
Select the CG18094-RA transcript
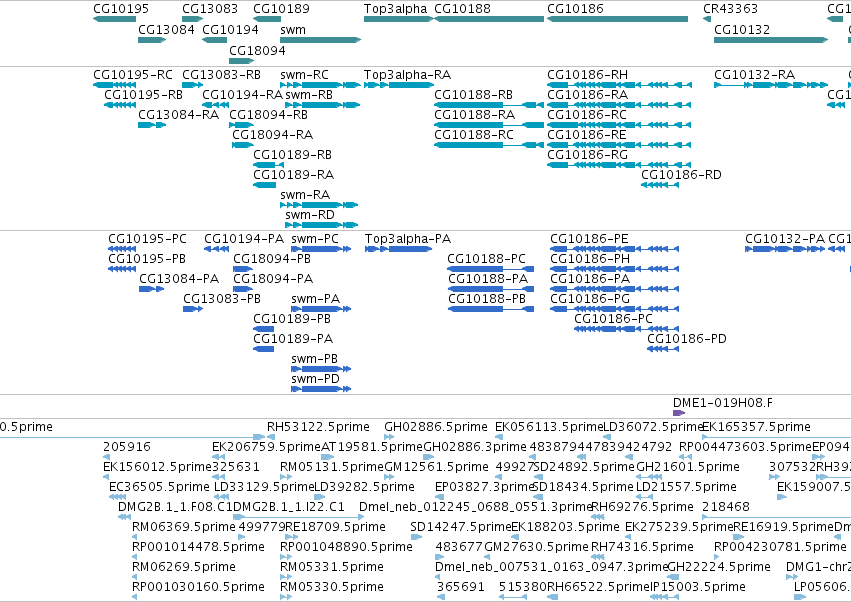coord(243,145)
